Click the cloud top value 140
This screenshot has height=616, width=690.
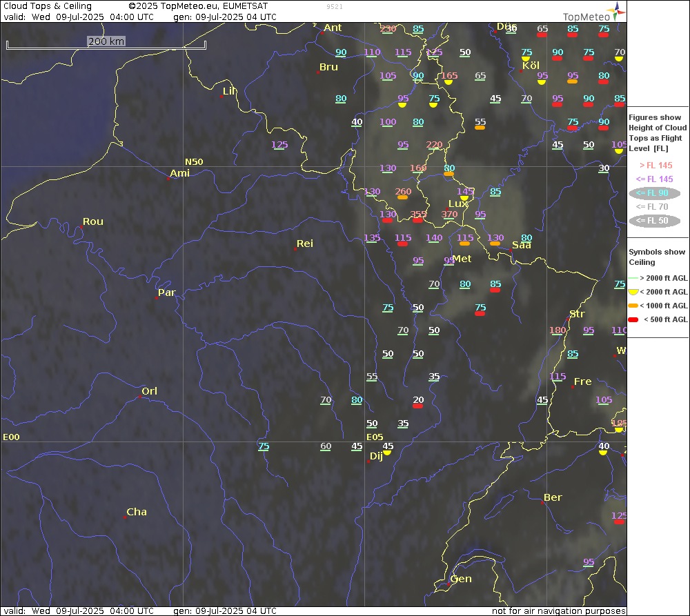pyautogui.click(x=434, y=237)
